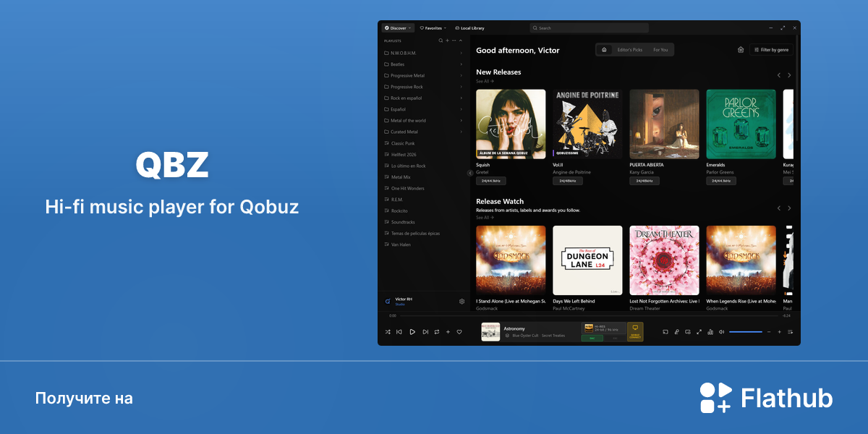Toggle shuffle playback
Image resolution: width=868 pixels, height=434 pixels.
[x=388, y=332]
